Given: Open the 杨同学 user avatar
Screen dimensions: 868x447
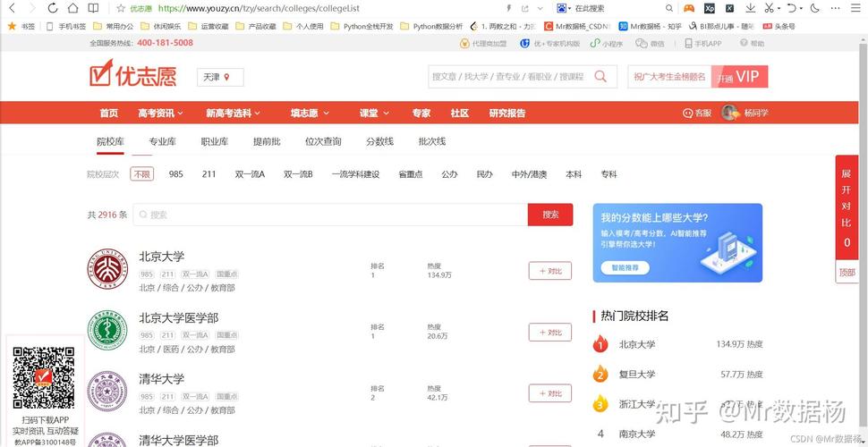Looking at the screenshot, I should 731,113.
